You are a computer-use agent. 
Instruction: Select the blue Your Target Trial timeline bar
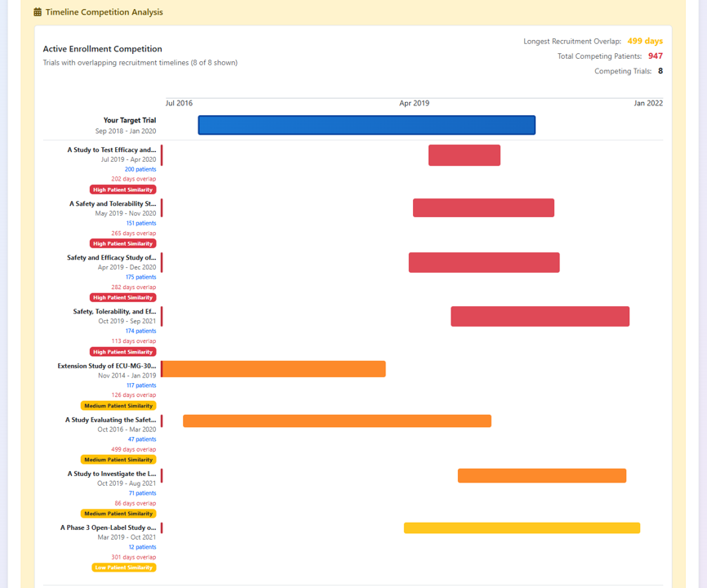(x=366, y=125)
